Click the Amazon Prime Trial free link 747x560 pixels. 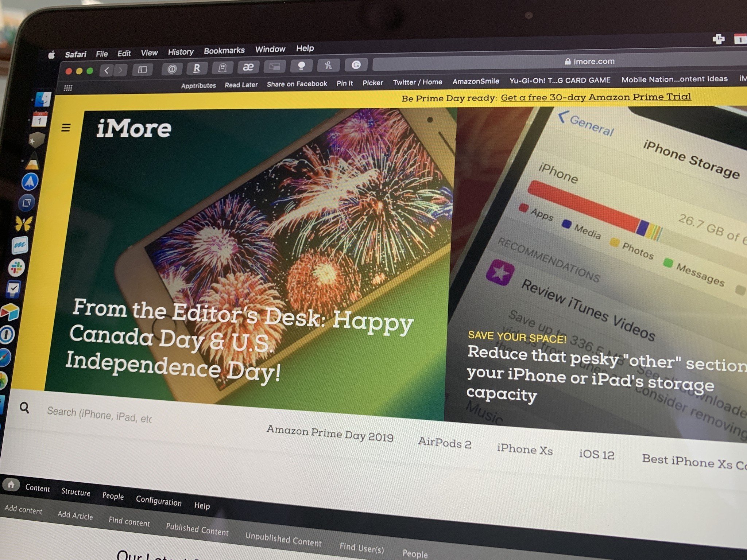click(595, 97)
